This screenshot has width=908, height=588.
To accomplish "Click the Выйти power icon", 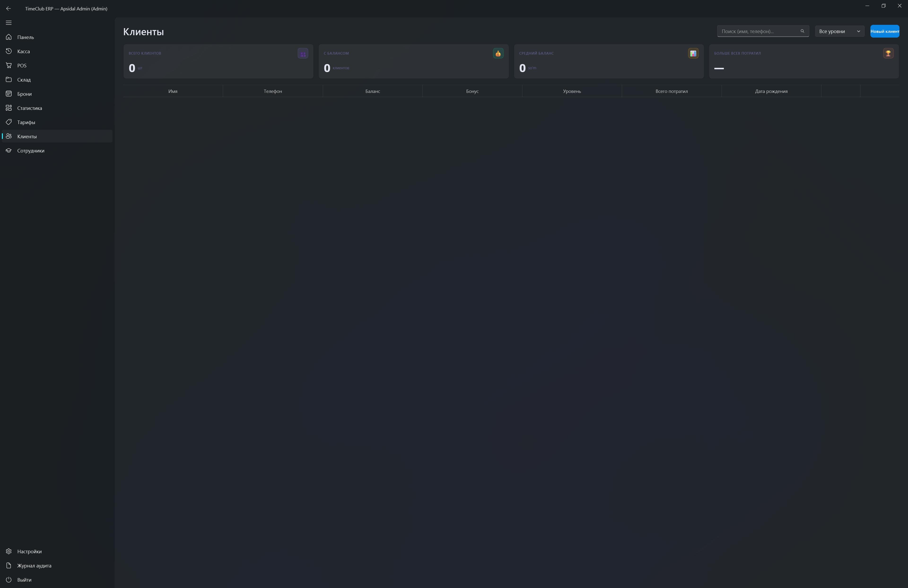I will click(9, 580).
